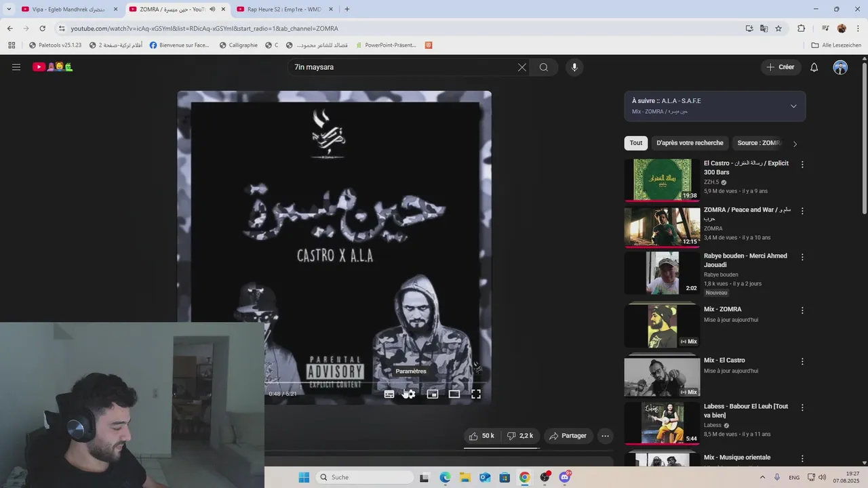Open the account avatar menu
Image resolution: width=868 pixels, height=488 pixels.
click(x=840, y=67)
